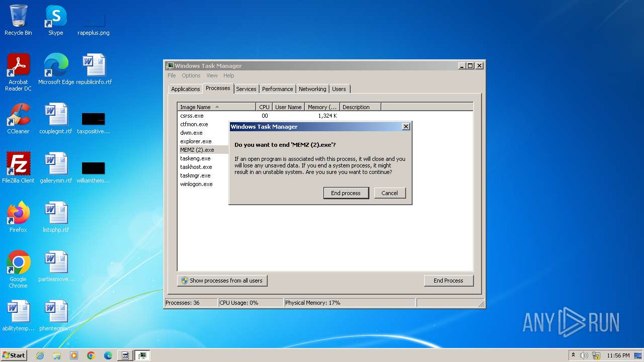Open FileZilla Client desktop shortcut
The height and width of the screenshot is (362, 644).
pos(18,168)
